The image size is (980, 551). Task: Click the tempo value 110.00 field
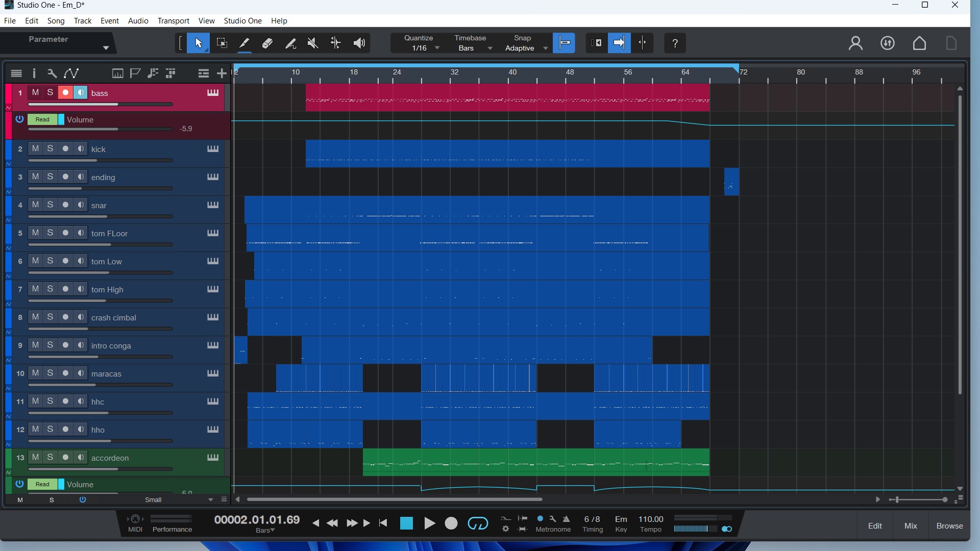[x=651, y=519]
